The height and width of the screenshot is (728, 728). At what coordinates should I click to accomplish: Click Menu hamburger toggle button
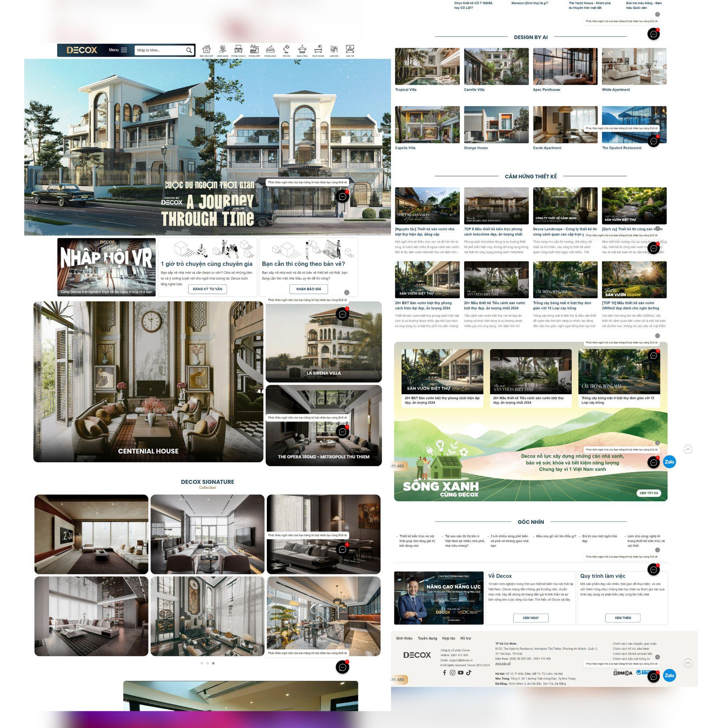coord(124,50)
